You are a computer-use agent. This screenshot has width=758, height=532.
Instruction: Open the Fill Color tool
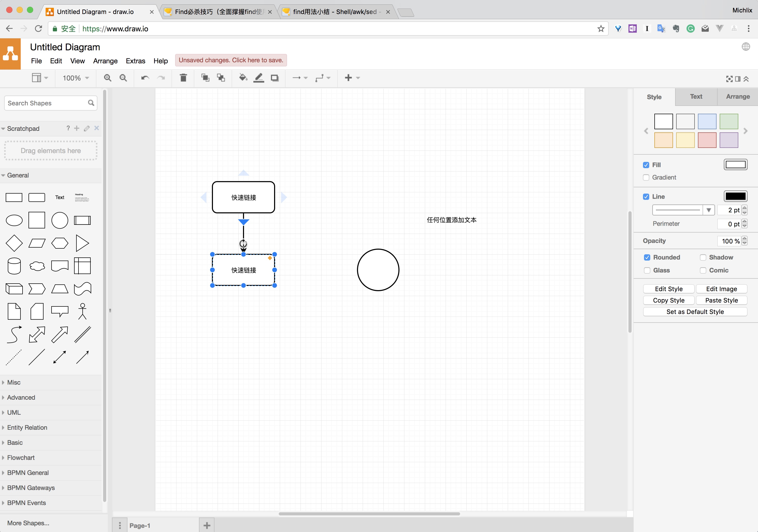[x=243, y=78]
